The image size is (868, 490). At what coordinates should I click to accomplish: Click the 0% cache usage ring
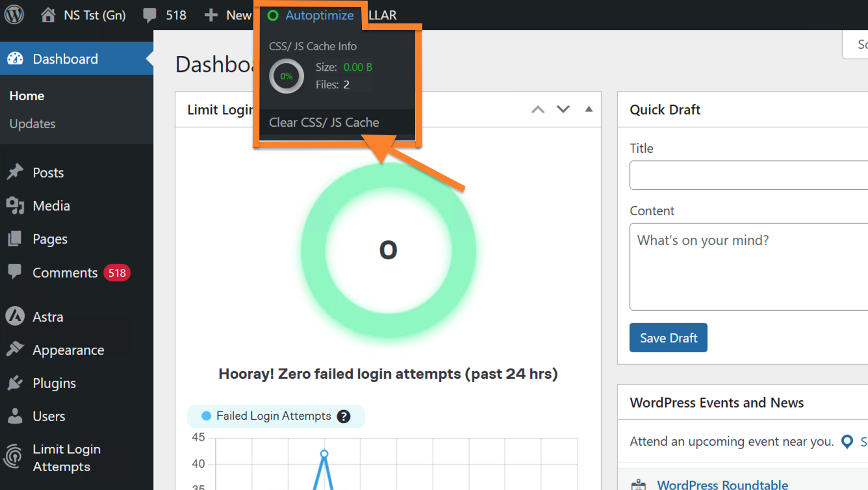pyautogui.click(x=287, y=76)
